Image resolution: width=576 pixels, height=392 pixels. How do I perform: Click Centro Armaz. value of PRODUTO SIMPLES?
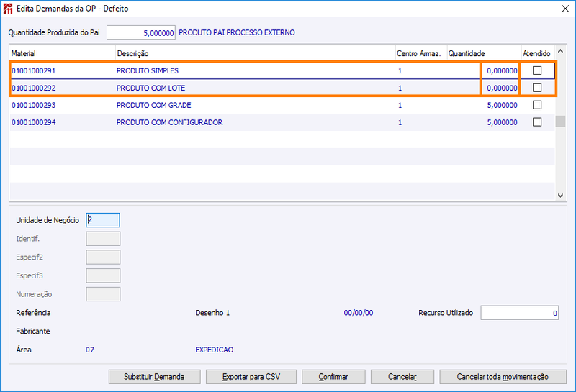(x=400, y=70)
